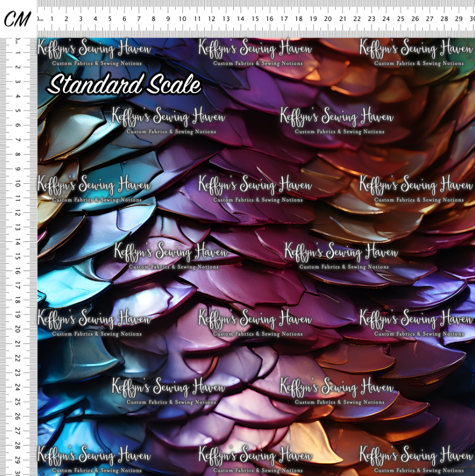The height and width of the screenshot is (476, 475).
Task: Click the 15 mark on the horizontal ruler
Action: click(255, 19)
